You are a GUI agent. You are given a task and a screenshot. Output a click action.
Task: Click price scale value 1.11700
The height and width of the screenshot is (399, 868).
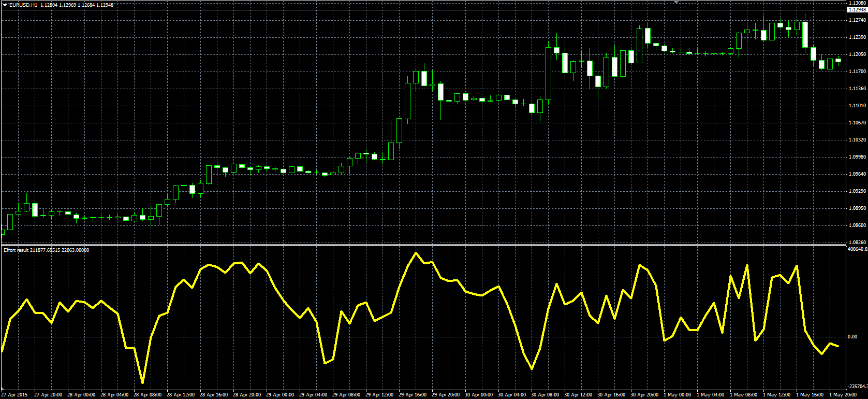858,72
